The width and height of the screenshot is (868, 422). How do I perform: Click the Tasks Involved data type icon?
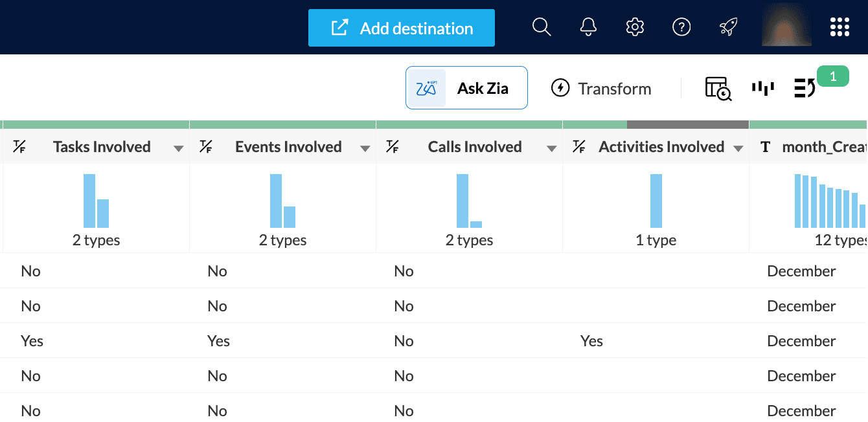click(x=18, y=147)
